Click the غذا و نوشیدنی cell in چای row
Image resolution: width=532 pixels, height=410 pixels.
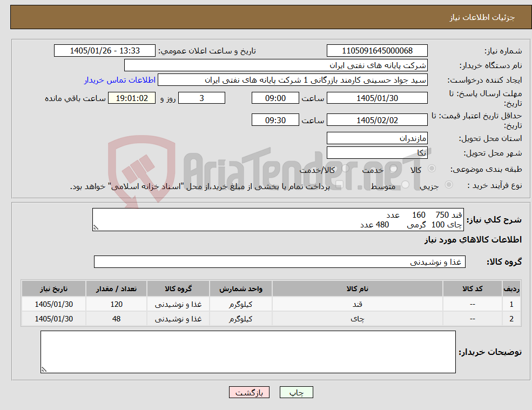178,319
